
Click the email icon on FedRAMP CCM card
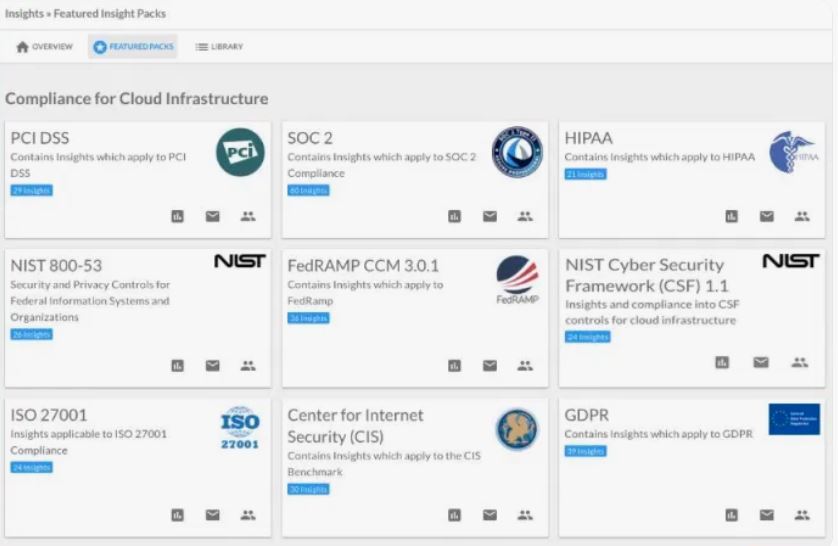[x=490, y=365]
